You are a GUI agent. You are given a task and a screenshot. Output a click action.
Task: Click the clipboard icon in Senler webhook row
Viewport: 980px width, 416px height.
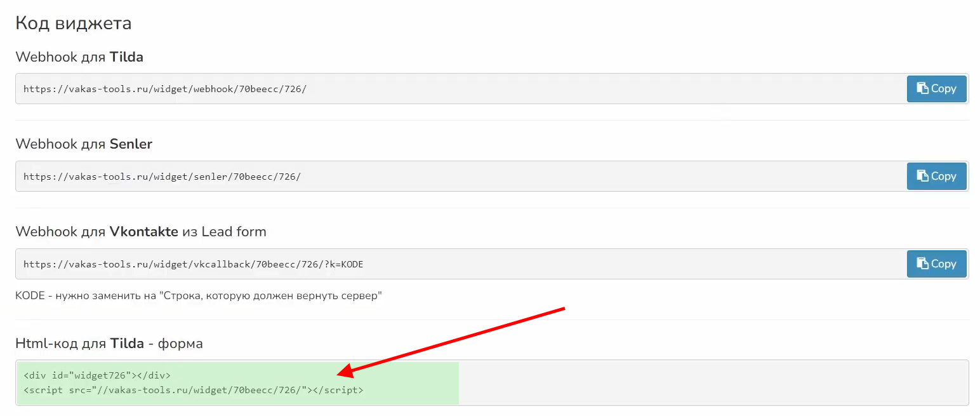pyautogui.click(x=922, y=176)
